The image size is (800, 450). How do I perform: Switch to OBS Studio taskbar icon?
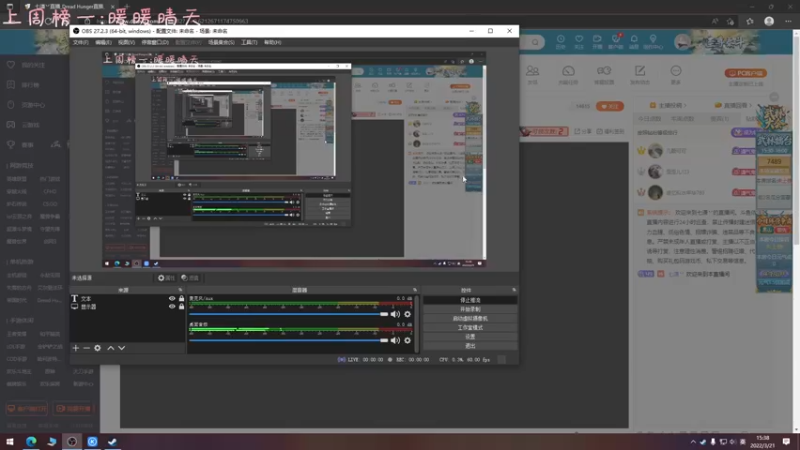[x=72, y=442]
